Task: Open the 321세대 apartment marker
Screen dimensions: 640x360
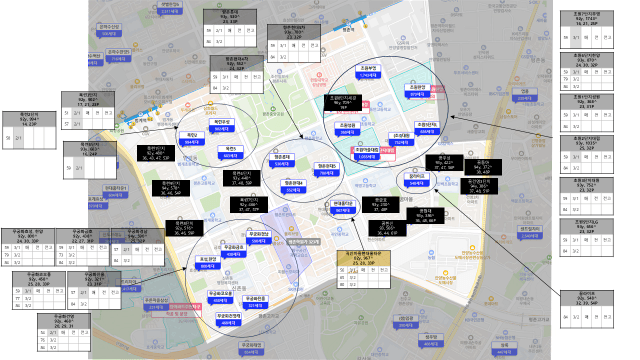Action: 255,302
